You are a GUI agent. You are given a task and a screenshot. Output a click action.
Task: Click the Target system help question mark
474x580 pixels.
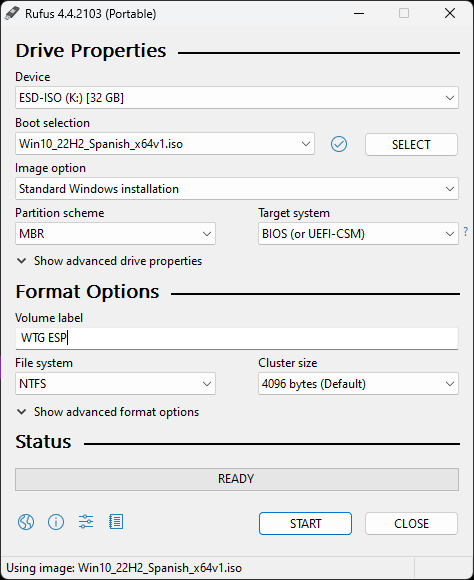pyautogui.click(x=465, y=232)
